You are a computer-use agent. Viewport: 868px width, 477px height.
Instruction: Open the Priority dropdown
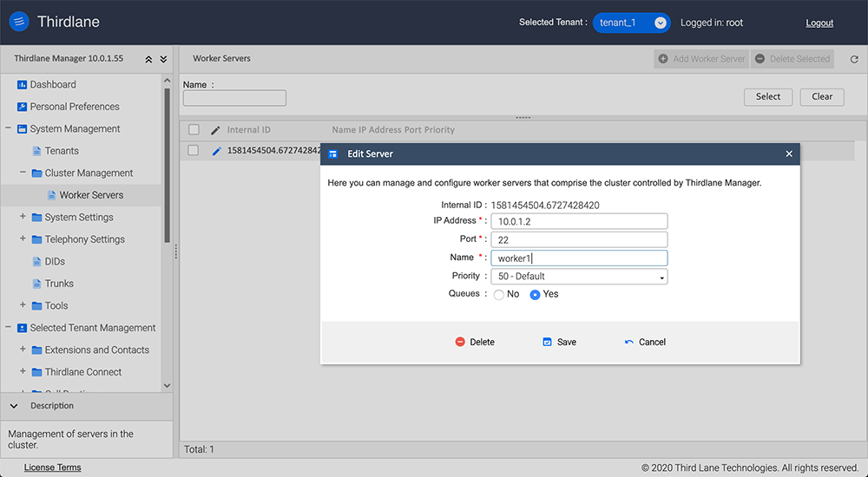579,276
